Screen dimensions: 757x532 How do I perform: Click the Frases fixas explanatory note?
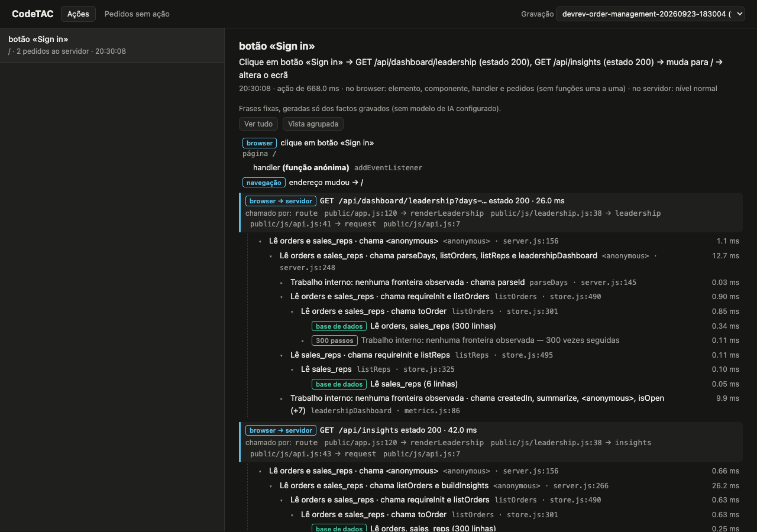click(370, 109)
